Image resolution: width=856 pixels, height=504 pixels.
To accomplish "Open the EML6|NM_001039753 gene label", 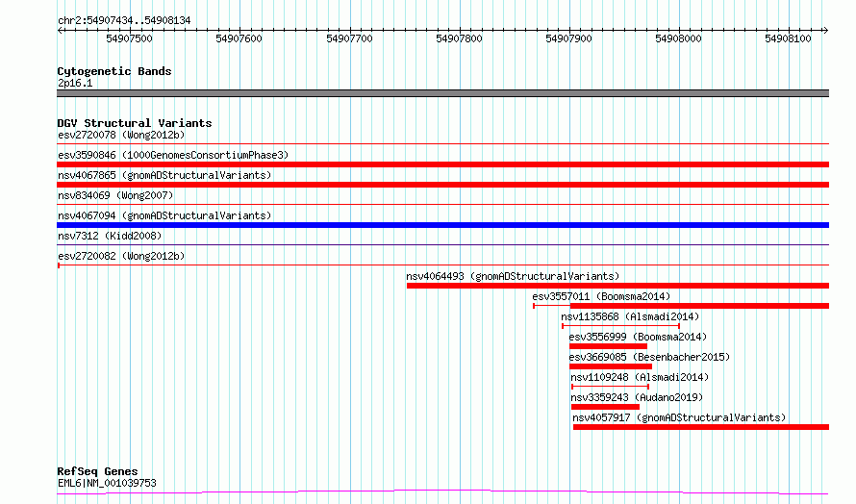I will [x=107, y=483].
